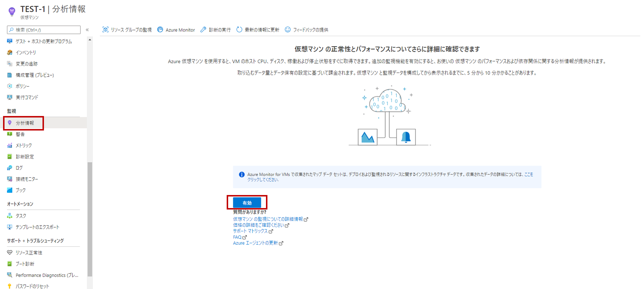644x289 pixels.
Task: Click the フィードバックの提供 smiley icon
Action: (x=288, y=30)
